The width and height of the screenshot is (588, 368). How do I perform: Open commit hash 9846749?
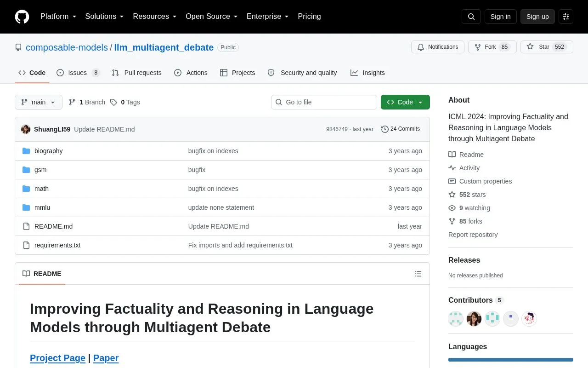pos(337,129)
